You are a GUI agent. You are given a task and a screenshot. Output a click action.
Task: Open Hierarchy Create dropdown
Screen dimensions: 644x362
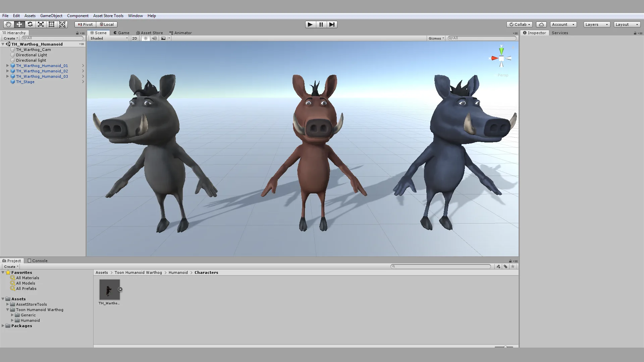pos(11,38)
